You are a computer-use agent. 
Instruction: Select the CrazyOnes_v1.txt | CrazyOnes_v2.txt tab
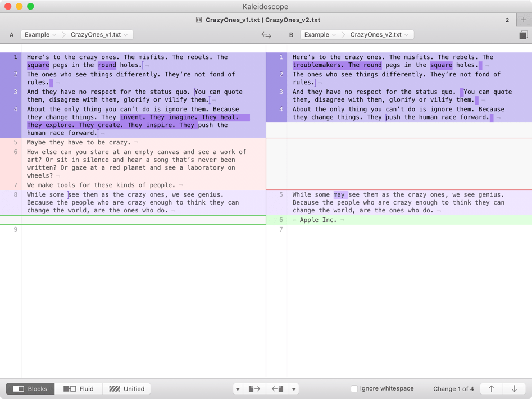click(x=262, y=20)
